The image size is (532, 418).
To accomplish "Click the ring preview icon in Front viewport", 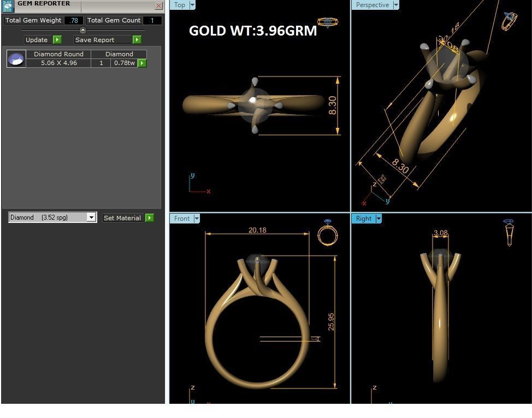I will pyautogui.click(x=328, y=232).
